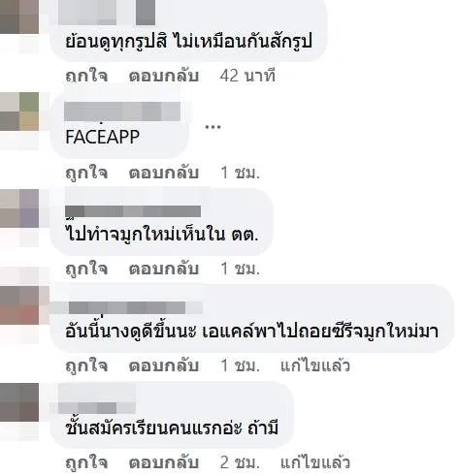
Task: Open profile picture of FACEAPP commenter
Action: point(19,111)
